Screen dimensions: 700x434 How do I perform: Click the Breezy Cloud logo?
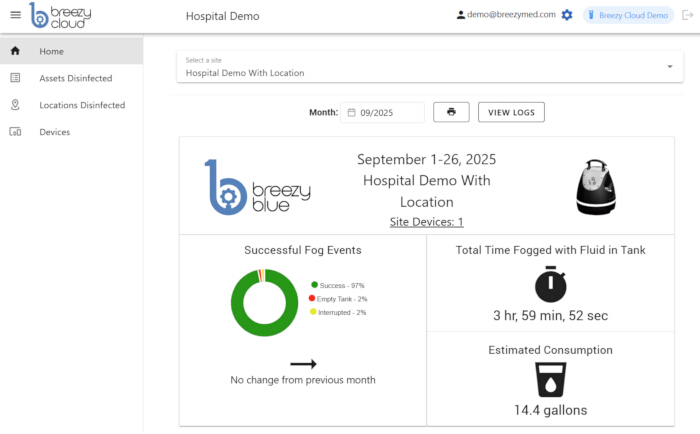tap(60, 16)
